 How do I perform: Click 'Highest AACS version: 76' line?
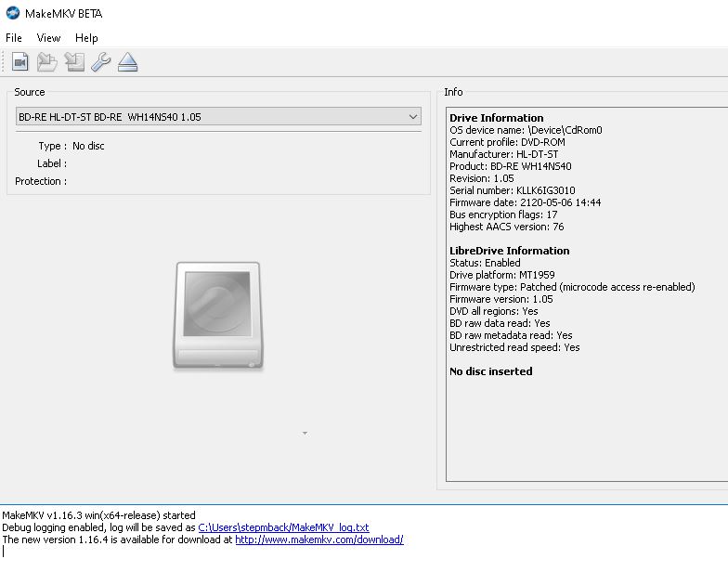507,227
